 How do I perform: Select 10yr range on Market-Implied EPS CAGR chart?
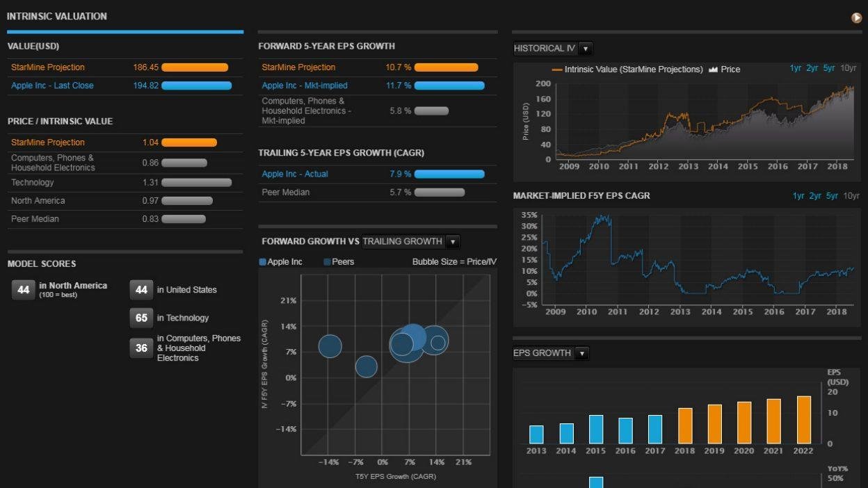(x=851, y=196)
